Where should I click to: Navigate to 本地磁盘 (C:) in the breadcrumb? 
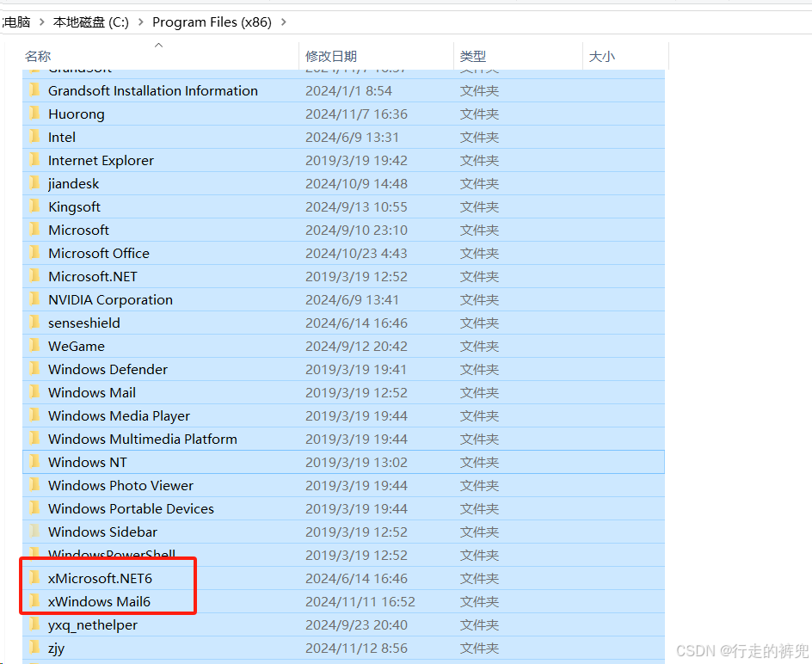coord(91,22)
